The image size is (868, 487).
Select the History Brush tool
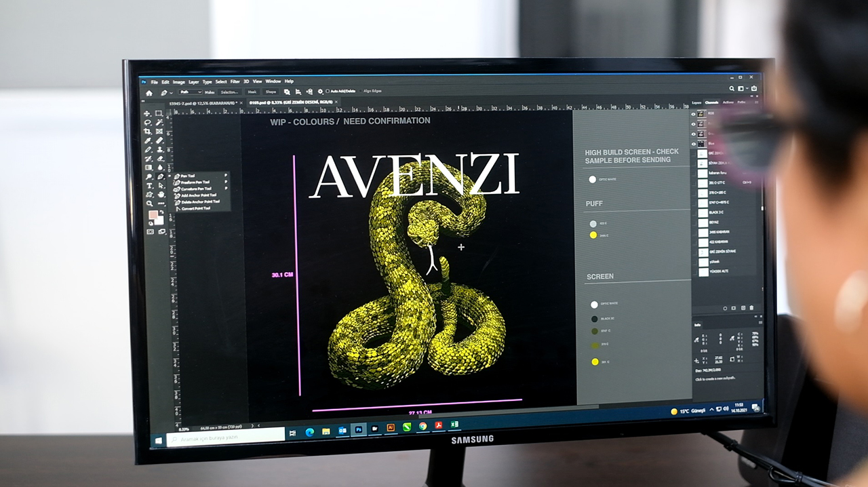148,158
